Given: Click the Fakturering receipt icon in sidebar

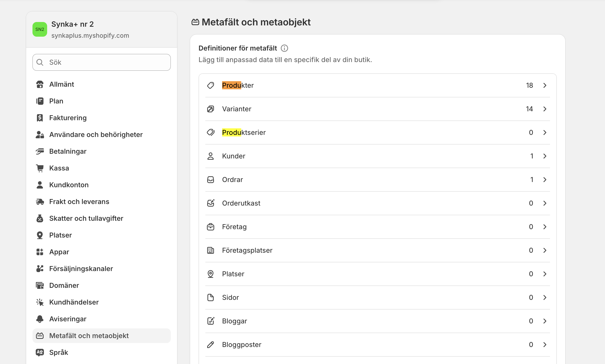Looking at the screenshot, I should click(x=40, y=118).
